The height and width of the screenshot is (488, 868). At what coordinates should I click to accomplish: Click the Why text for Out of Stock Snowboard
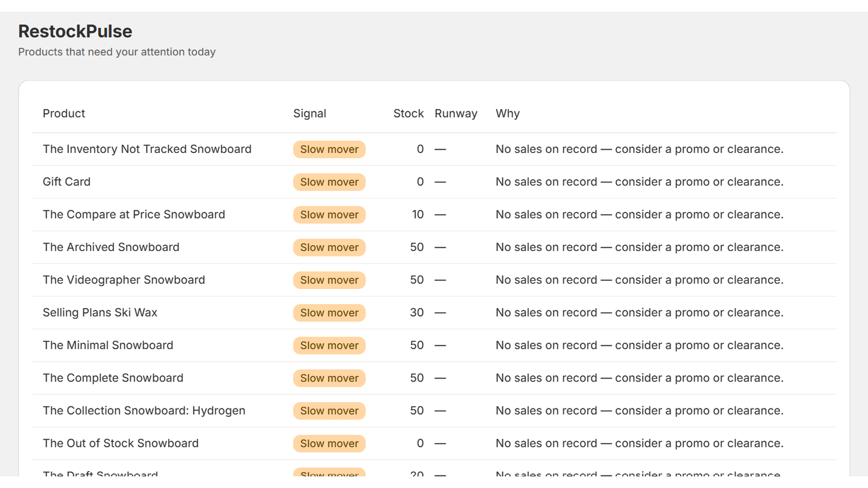pos(640,444)
